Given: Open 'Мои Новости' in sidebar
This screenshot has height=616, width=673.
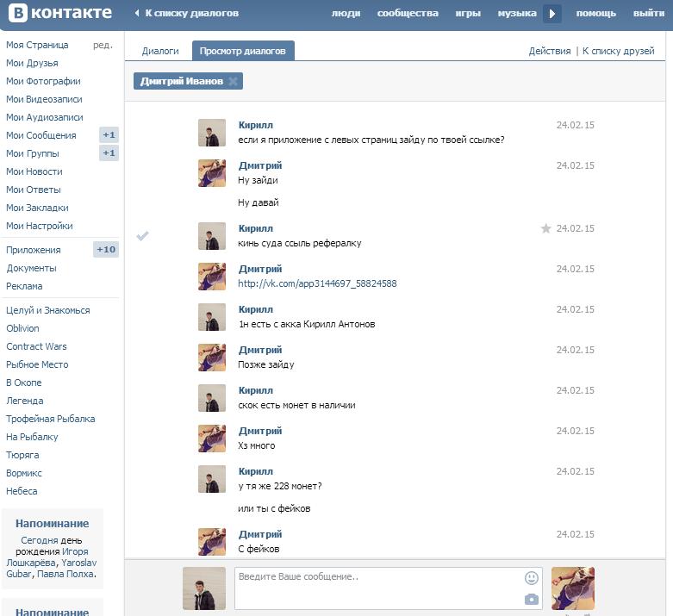Looking at the screenshot, I should coord(34,171).
